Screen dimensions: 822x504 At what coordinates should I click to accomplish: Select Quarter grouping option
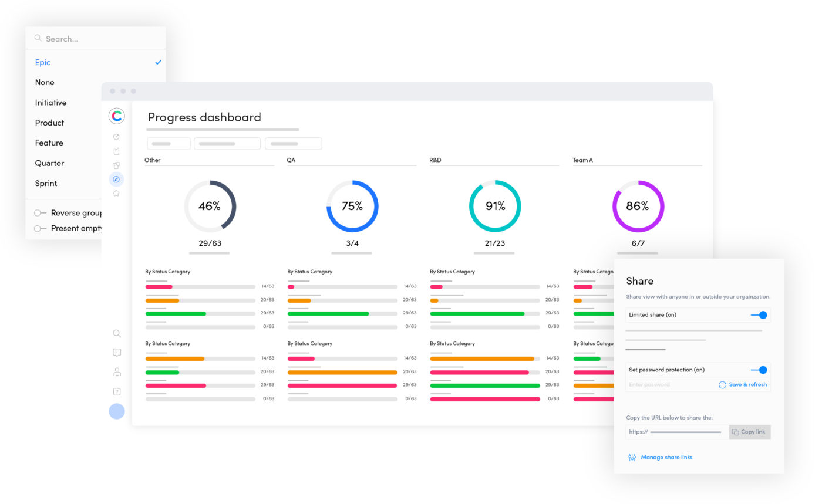pyautogui.click(x=49, y=163)
